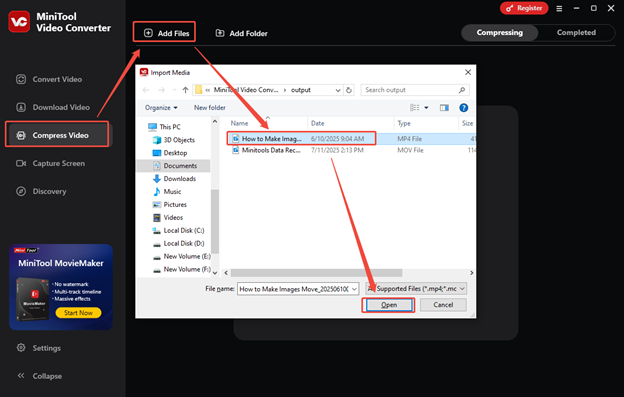Click the red Register button

coord(524,8)
